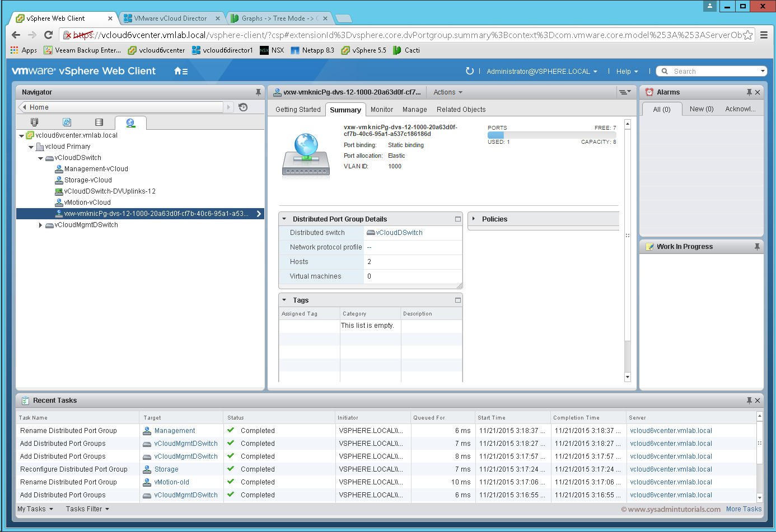Expand the Policies section
Image resolution: width=776 pixels, height=532 pixels.
(474, 219)
